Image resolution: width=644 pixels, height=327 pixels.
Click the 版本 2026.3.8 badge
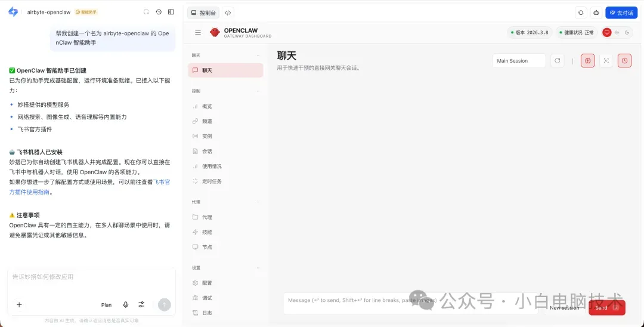point(530,32)
